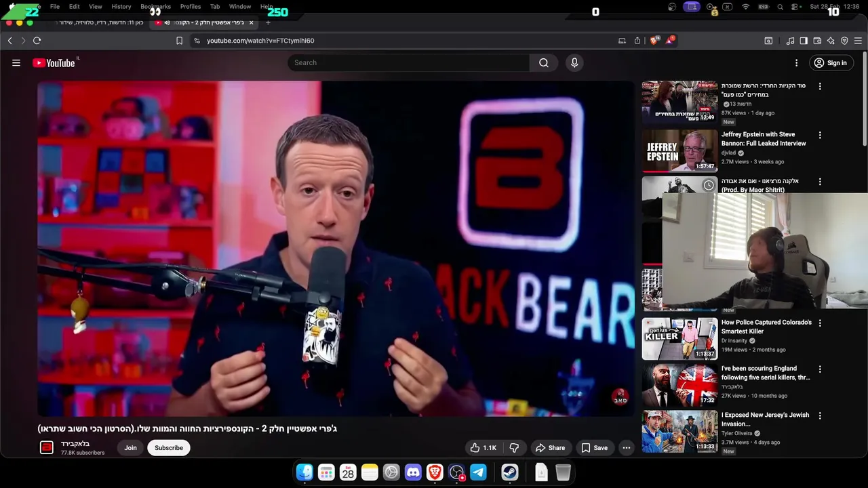Focus the YouTube search field
Viewport: 868px width, 488px height.
point(409,62)
